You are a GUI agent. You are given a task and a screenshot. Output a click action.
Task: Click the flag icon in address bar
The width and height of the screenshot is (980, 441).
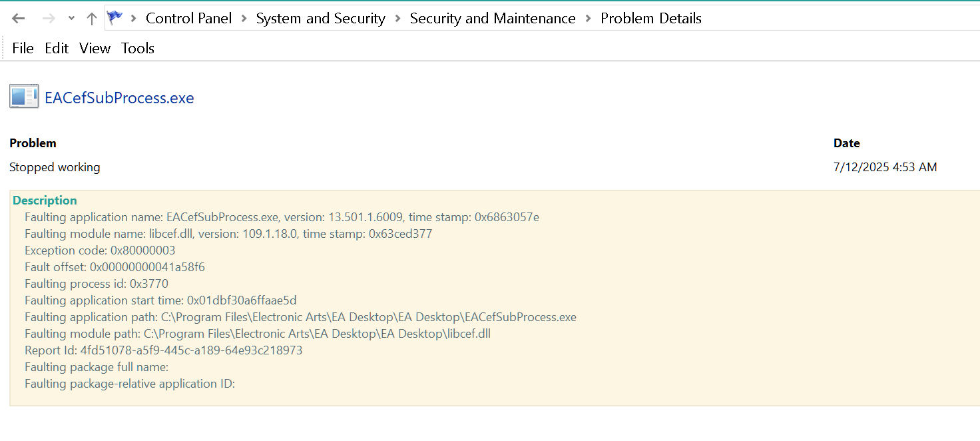point(115,18)
